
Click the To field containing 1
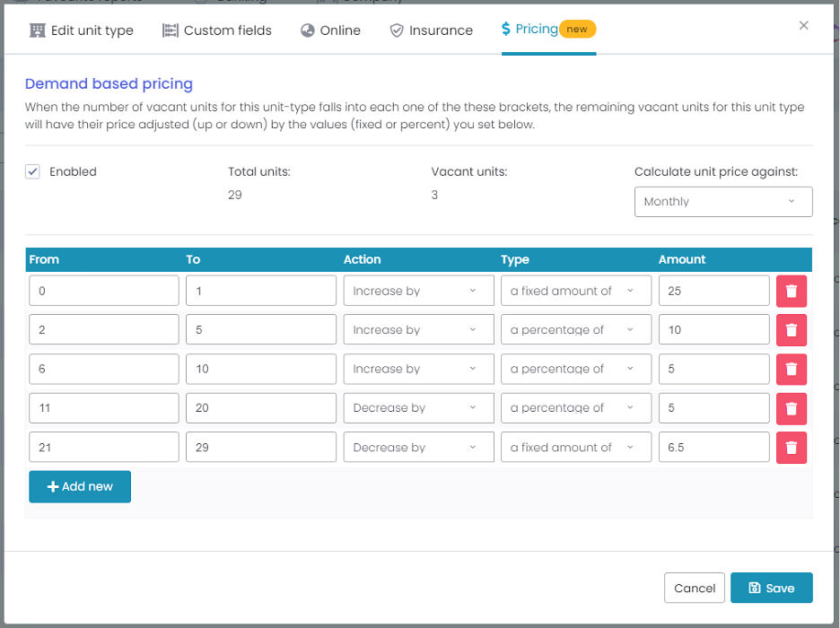[261, 291]
